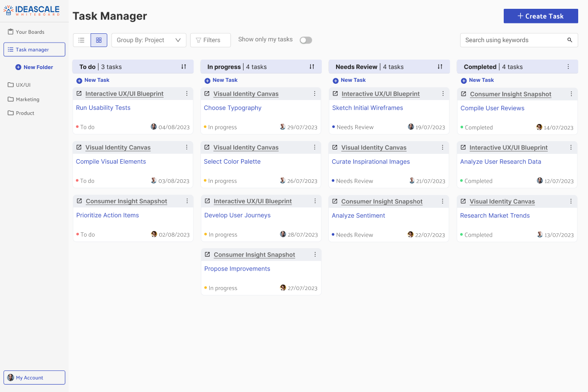Sort the To do column

184,67
